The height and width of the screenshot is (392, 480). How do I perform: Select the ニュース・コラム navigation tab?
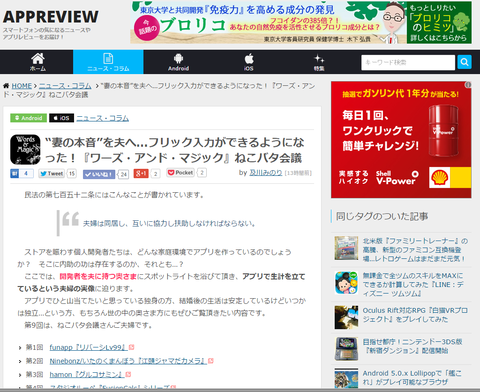click(x=108, y=62)
